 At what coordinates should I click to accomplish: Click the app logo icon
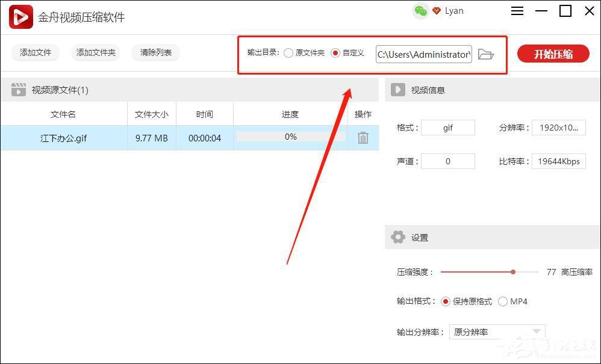tap(20, 17)
